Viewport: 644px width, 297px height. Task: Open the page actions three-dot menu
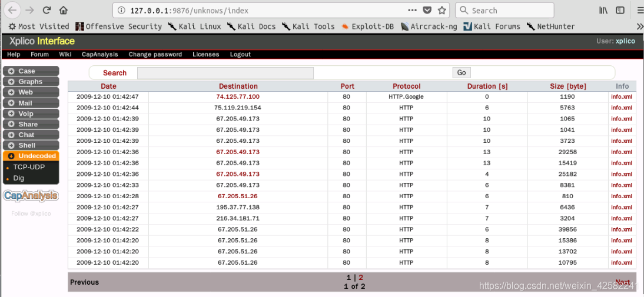[412, 11]
